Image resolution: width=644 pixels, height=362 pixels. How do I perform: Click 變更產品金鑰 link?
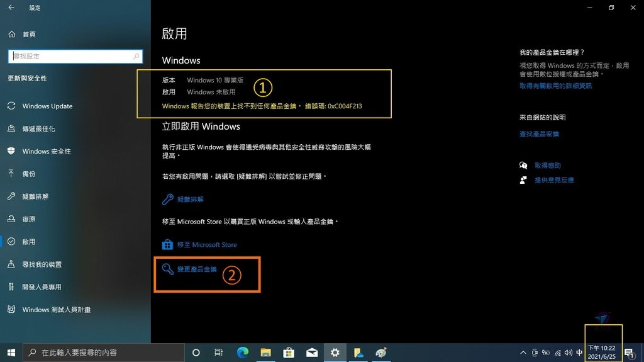(x=197, y=269)
